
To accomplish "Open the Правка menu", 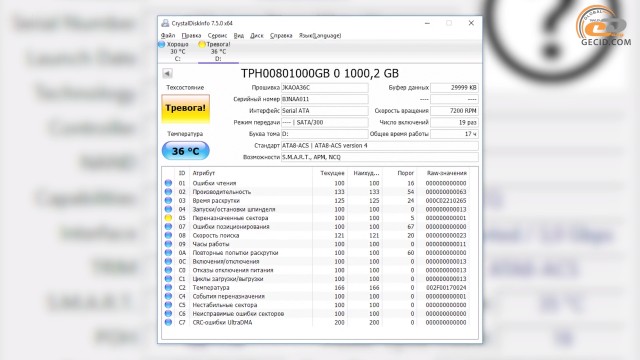I will click(x=191, y=36).
